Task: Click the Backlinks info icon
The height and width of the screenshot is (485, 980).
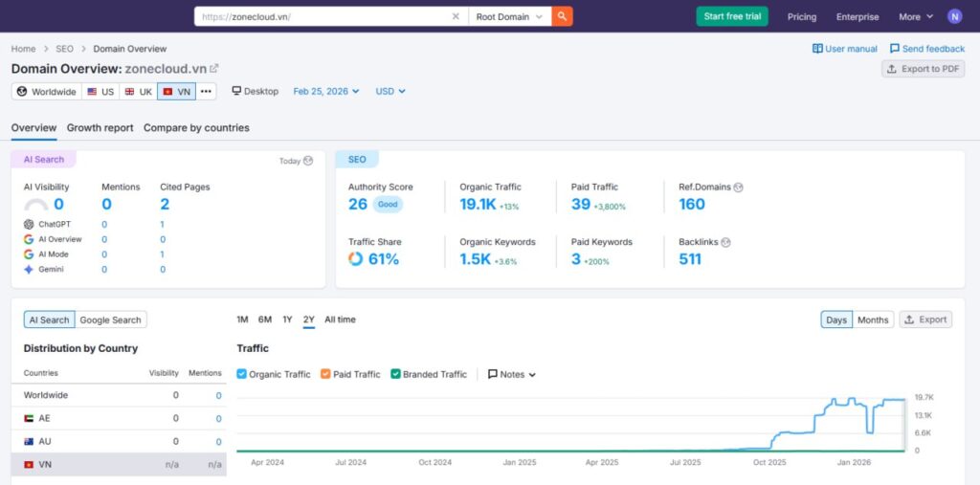Action: point(726,242)
